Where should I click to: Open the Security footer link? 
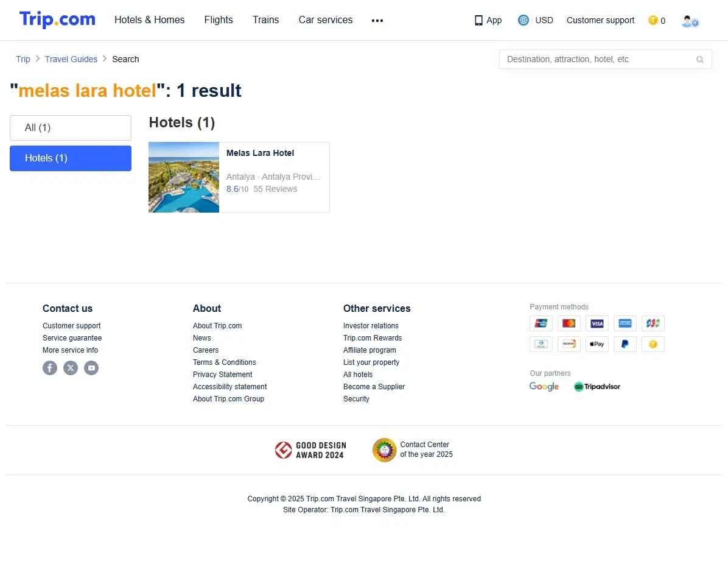click(356, 398)
